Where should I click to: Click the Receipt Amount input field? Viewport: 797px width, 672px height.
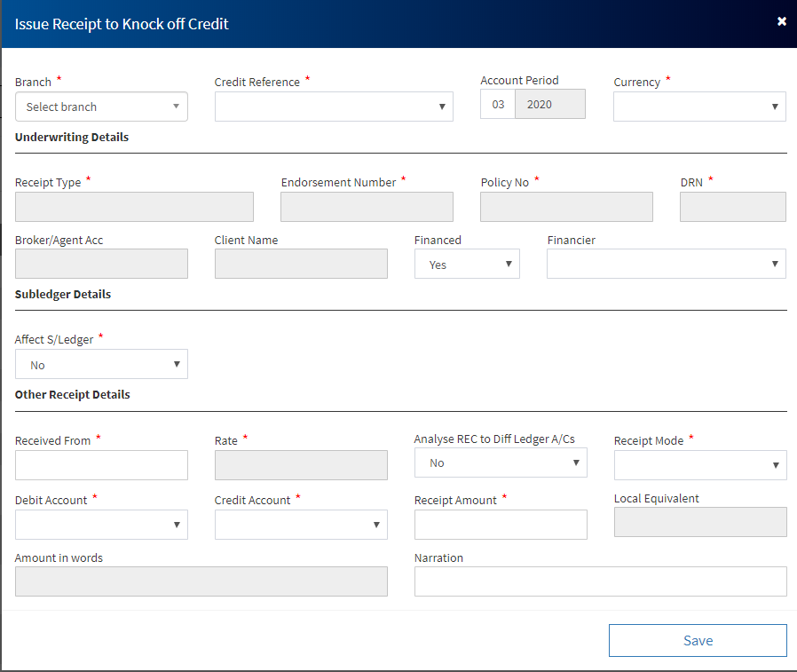point(501,525)
